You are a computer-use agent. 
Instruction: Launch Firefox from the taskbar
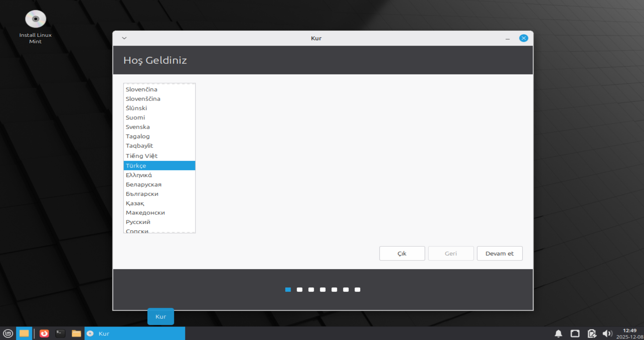pyautogui.click(x=44, y=333)
